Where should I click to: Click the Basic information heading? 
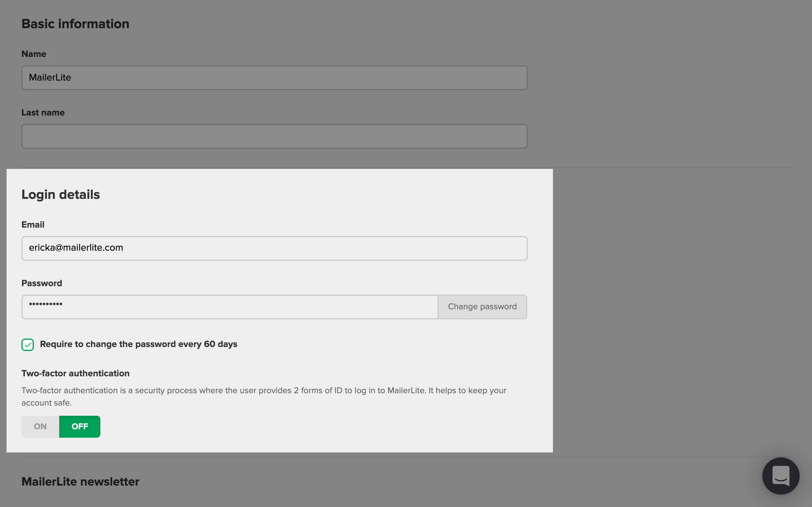click(x=75, y=24)
